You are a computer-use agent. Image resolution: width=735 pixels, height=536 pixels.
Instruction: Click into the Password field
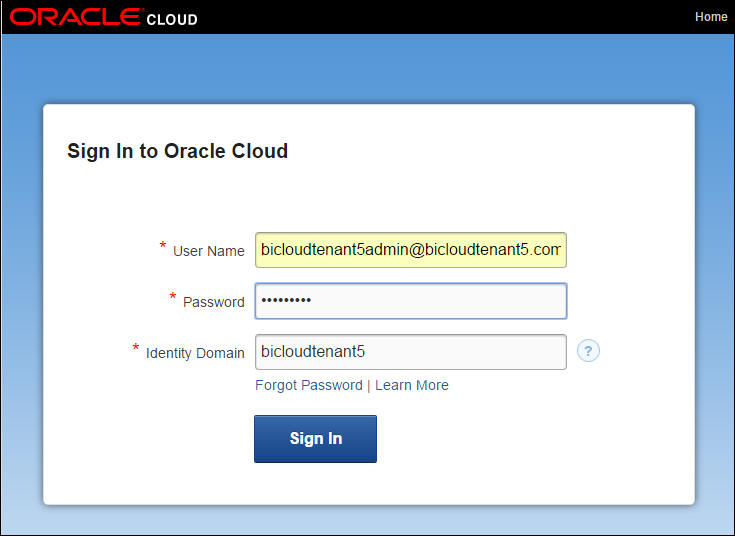[x=411, y=301]
